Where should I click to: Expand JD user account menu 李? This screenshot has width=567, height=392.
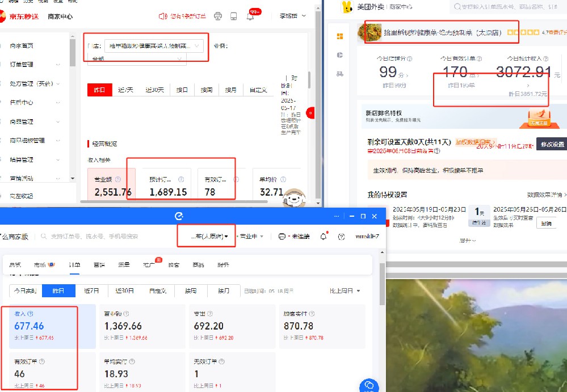292,16
